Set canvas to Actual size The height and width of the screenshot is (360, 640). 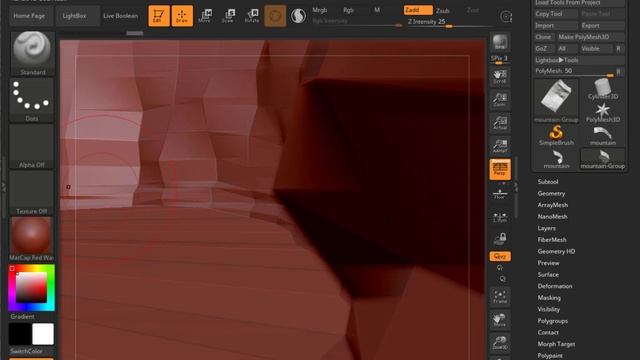coord(500,122)
